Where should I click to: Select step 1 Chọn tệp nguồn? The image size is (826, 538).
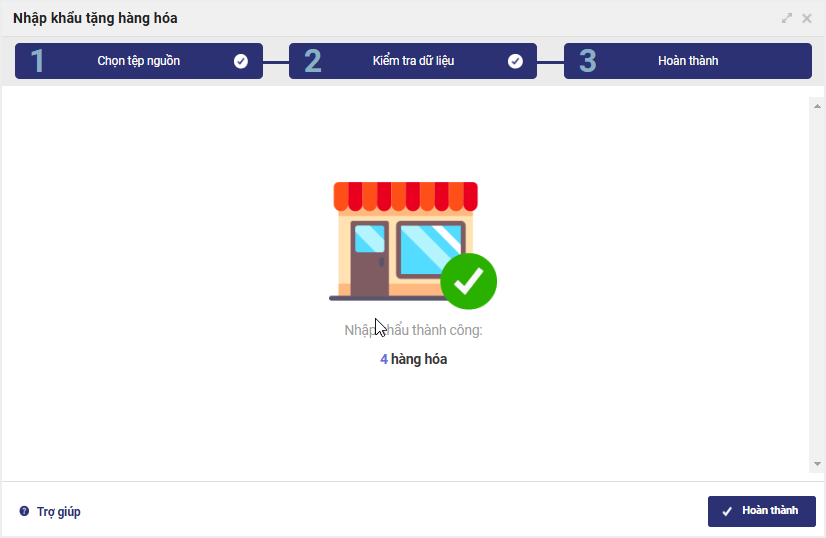[139, 61]
